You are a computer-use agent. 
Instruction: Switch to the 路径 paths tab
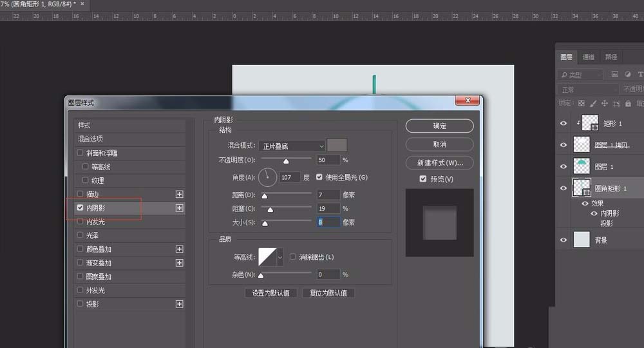point(611,57)
